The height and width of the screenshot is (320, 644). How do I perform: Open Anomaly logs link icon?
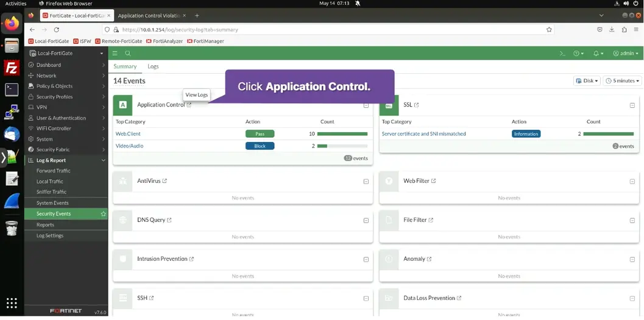429,259
